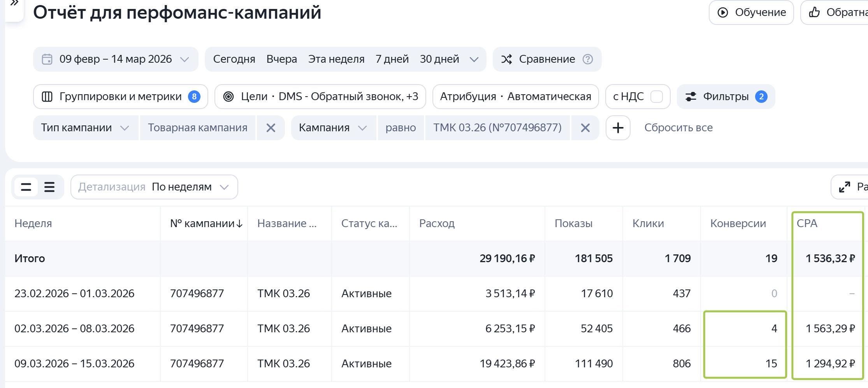This screenshot has height=388, width=868.
Task: Open the calendar date range icon
Action: pos(47,59)
